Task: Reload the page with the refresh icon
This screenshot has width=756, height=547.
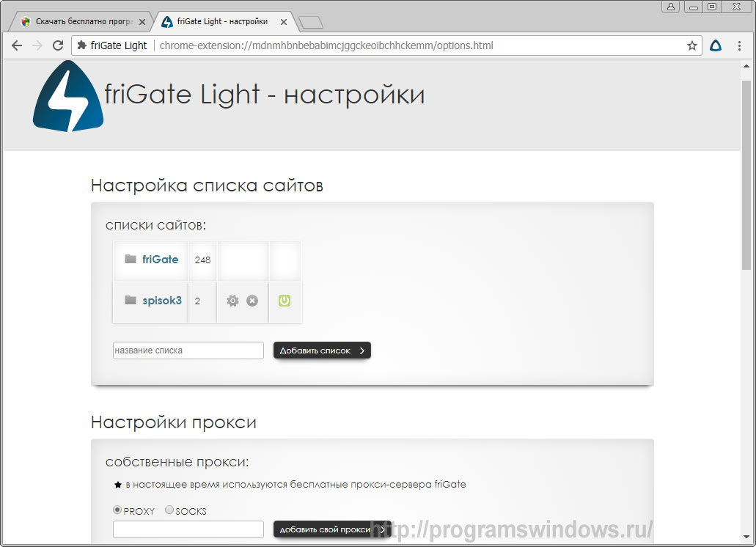Action: 58,45
